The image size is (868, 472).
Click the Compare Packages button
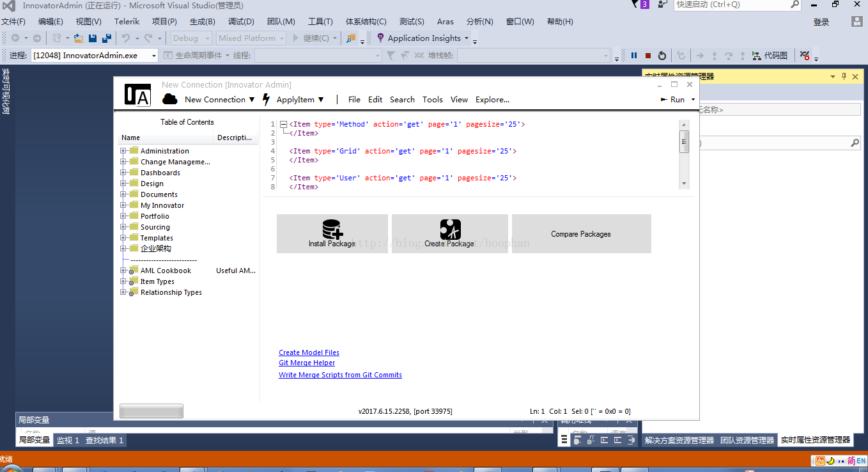coord(581,233)
